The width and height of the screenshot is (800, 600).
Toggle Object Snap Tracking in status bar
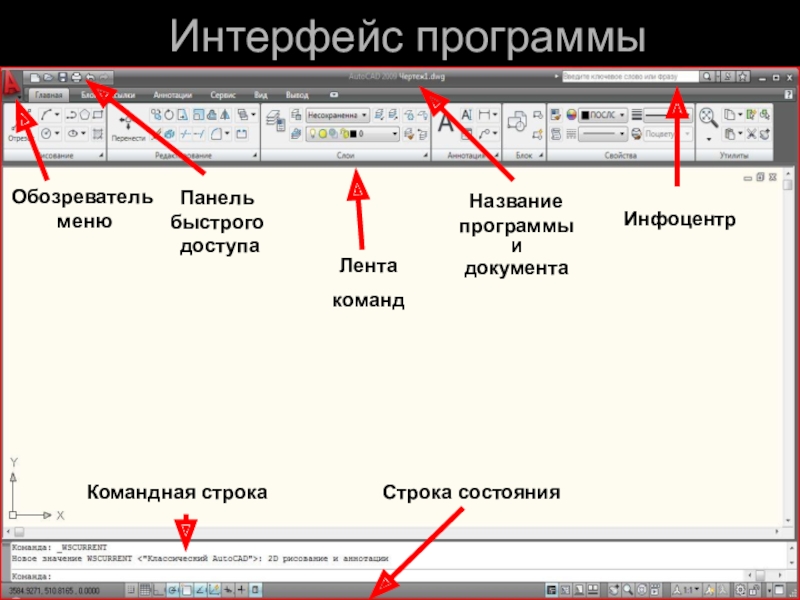[x=200, y=590]
